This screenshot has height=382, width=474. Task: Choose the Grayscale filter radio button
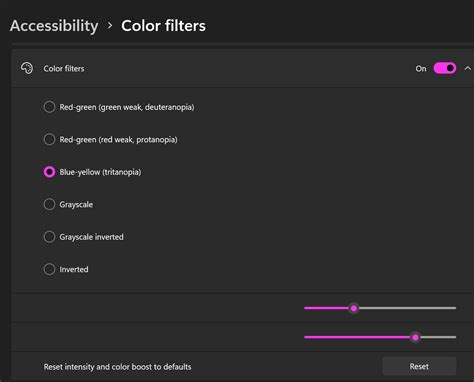49,204
